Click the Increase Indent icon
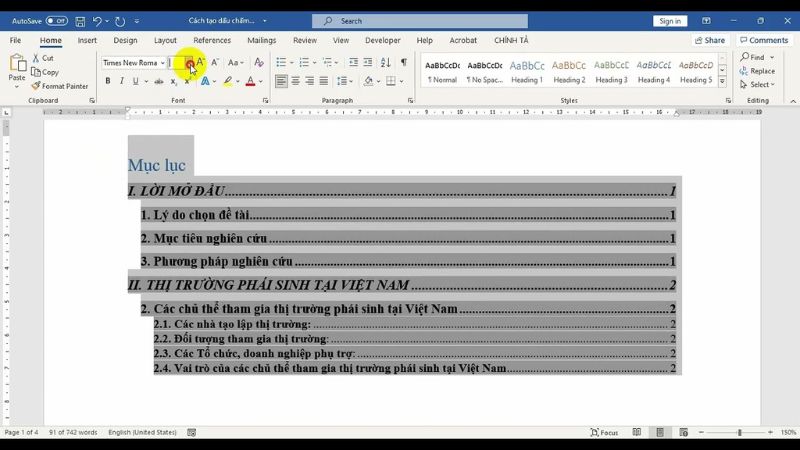The height and width of the screenshot is (450, 800). tap(368, 62)
